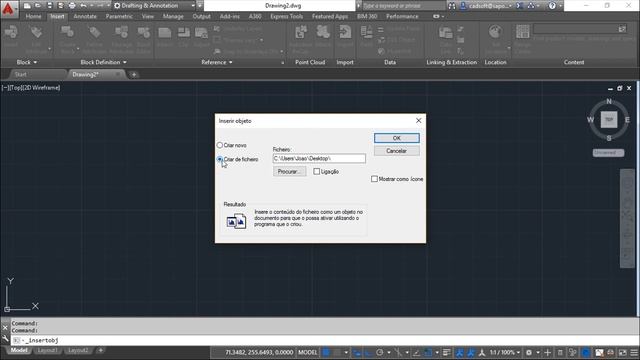Close the Inserir objeto dialog
Screen dimensions: 640x360
coord(418,120)
